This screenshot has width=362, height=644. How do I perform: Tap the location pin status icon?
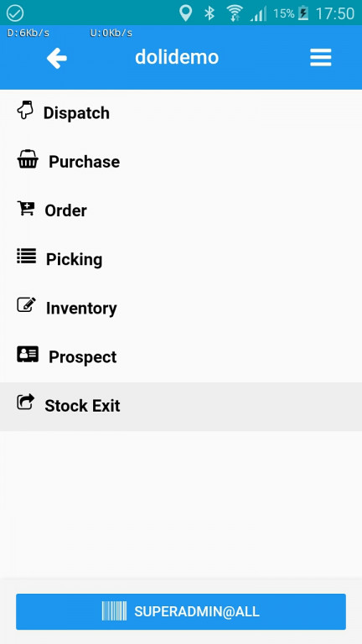tap(185, 13)
